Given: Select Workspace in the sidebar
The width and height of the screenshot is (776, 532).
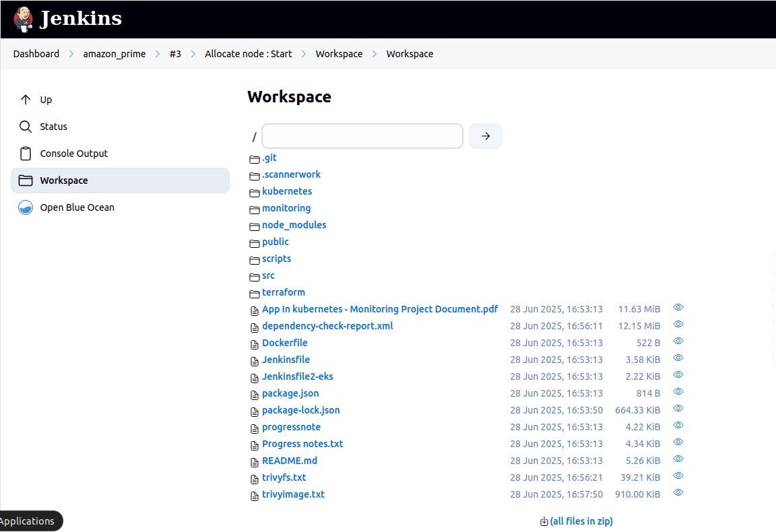Looking at the screenshot, I should (120, 180).
